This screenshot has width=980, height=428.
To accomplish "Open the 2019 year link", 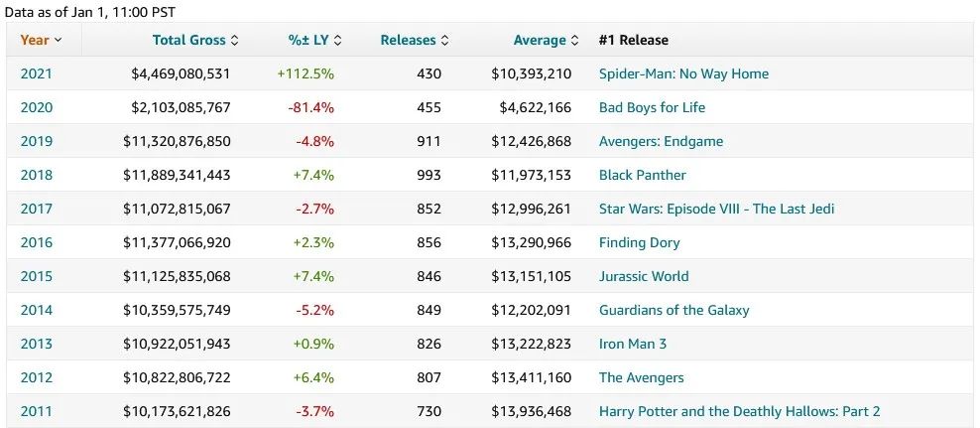I will coord(36,141).
